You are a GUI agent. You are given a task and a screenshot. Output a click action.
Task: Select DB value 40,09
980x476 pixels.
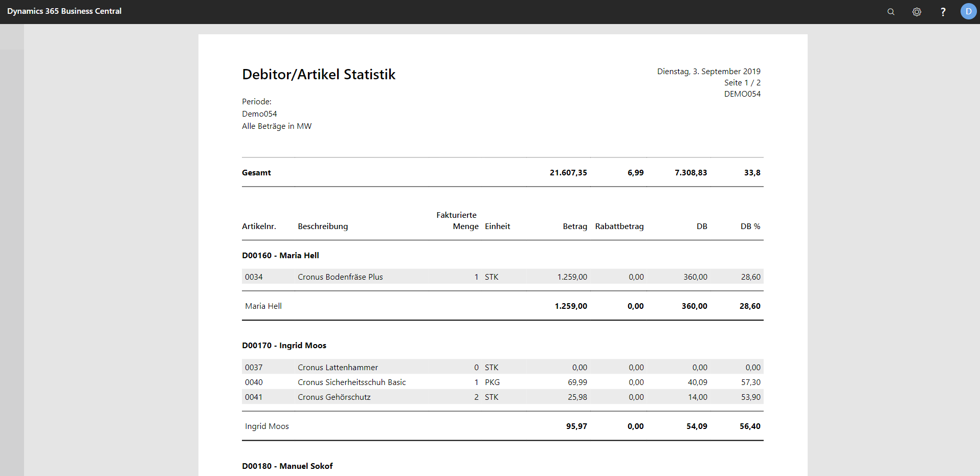coord(698,382)
